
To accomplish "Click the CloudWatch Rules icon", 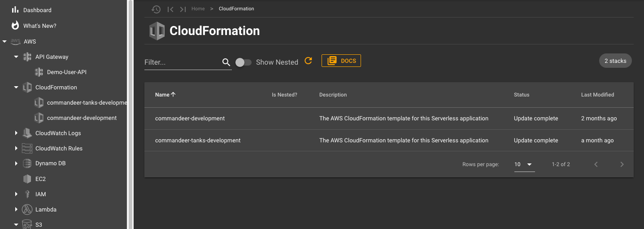I will [x=27, y=148].
